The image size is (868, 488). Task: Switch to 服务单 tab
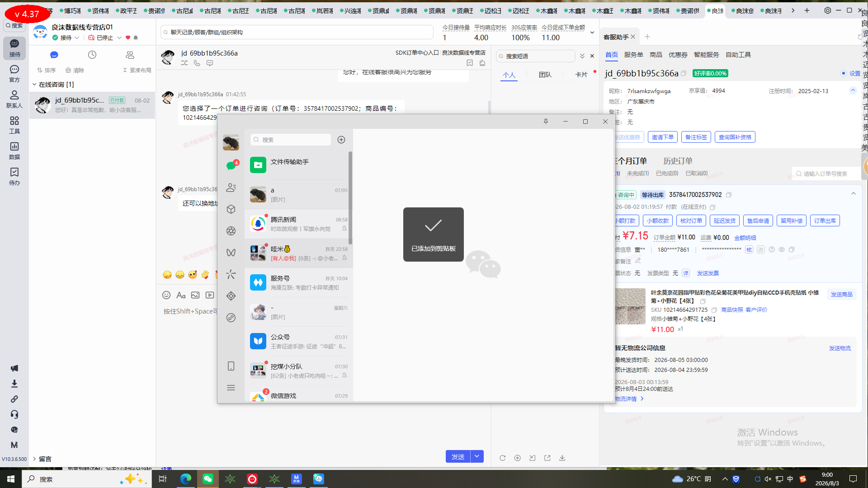pos(633,55)
